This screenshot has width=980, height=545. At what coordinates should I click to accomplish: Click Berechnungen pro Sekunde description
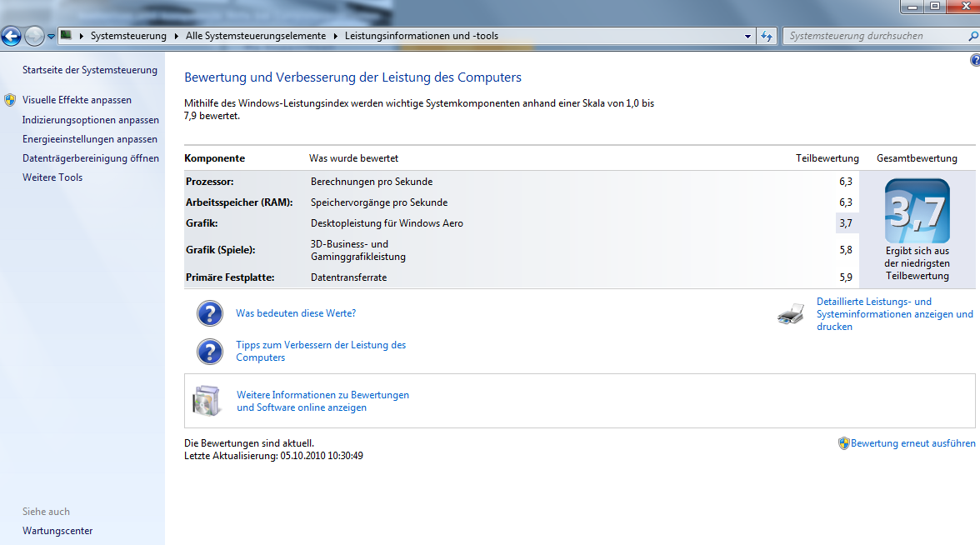[372, 182]
